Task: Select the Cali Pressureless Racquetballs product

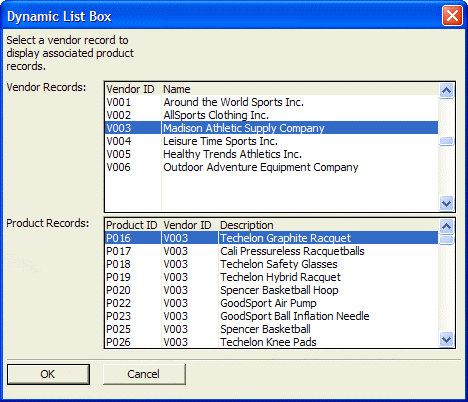Action: (x=271, y=251)
